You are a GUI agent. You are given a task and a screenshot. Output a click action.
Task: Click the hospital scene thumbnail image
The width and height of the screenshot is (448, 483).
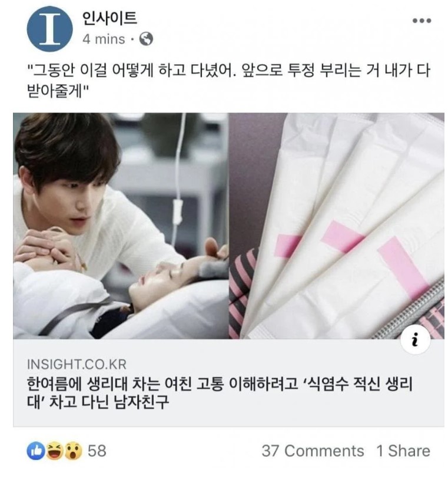pos(121,226)
